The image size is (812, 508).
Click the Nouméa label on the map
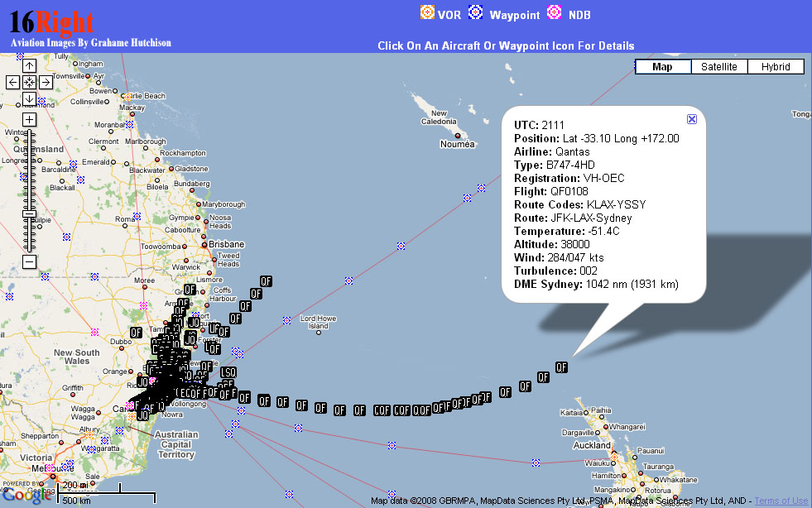point(457,145)
